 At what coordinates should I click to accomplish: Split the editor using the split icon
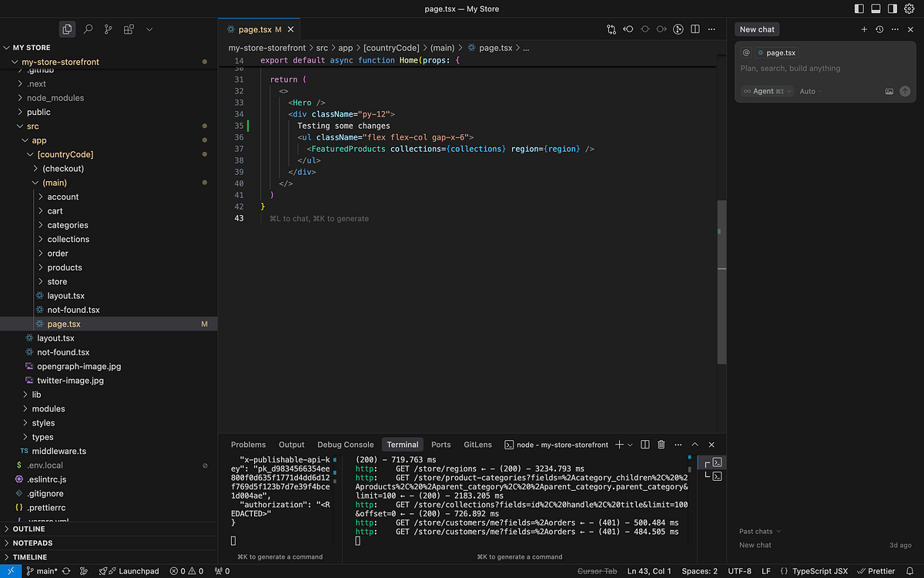(x=695, y=29)
